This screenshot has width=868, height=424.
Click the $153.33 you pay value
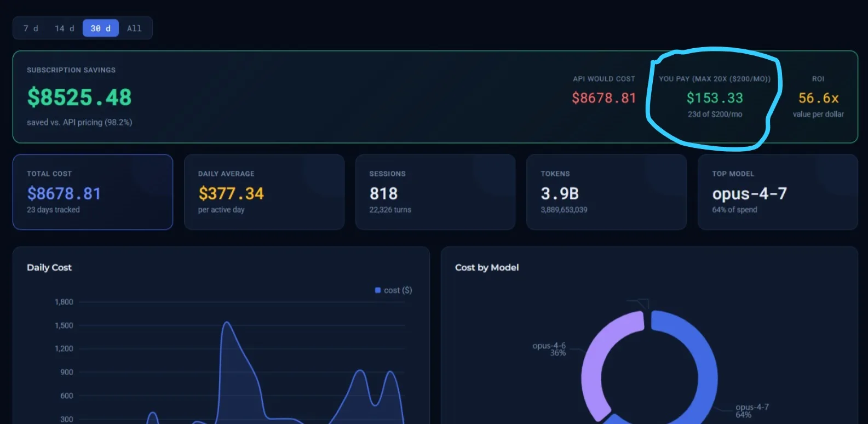pyautogui.click(x=715, y=98)
